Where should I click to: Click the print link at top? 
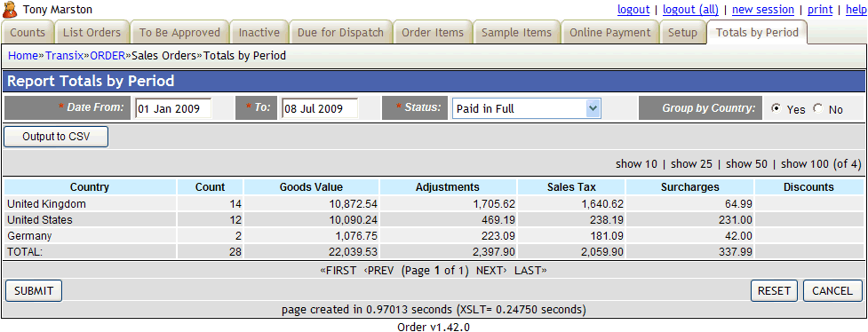tap(820, 10)
